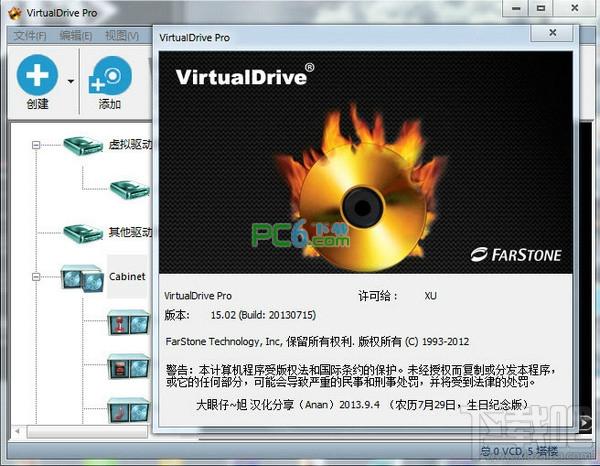Maximize the main VirtualDrive Pro window
The width and height of the screenshot is (600, 466).
click(x=541, y=8)
